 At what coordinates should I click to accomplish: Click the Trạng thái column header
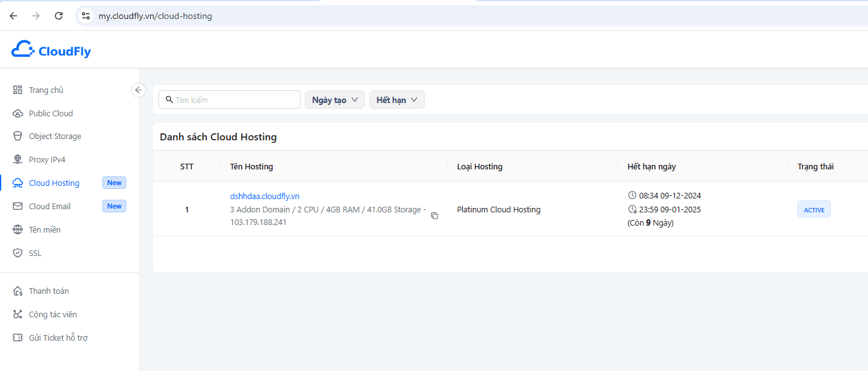point(816,167)
